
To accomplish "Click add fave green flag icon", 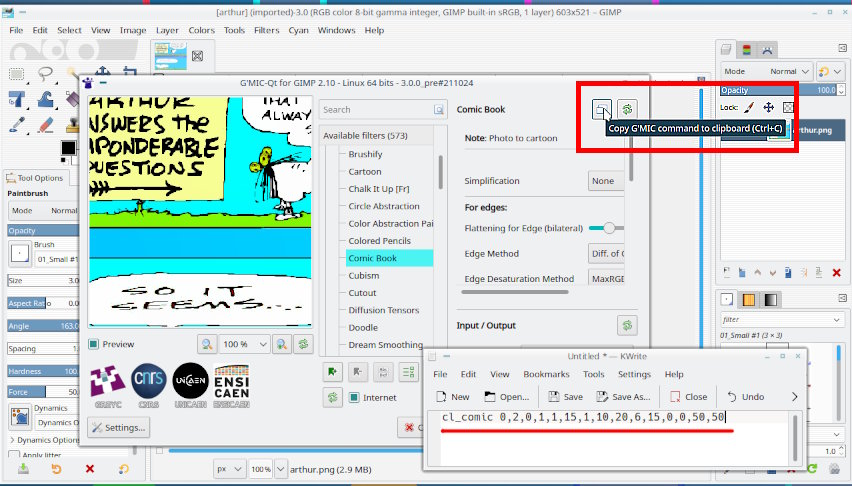I will click(332, 372).
